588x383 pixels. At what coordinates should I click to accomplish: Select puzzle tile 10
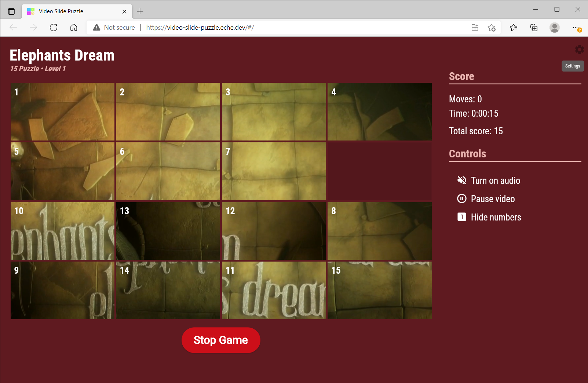(x=62, y=231)
